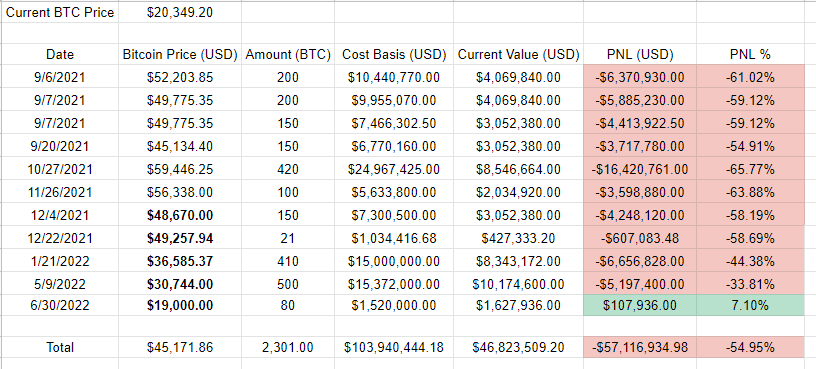Select the 'Total' row label cell
816x369 pixels.
pyautogui.click(x=60, y=347)
